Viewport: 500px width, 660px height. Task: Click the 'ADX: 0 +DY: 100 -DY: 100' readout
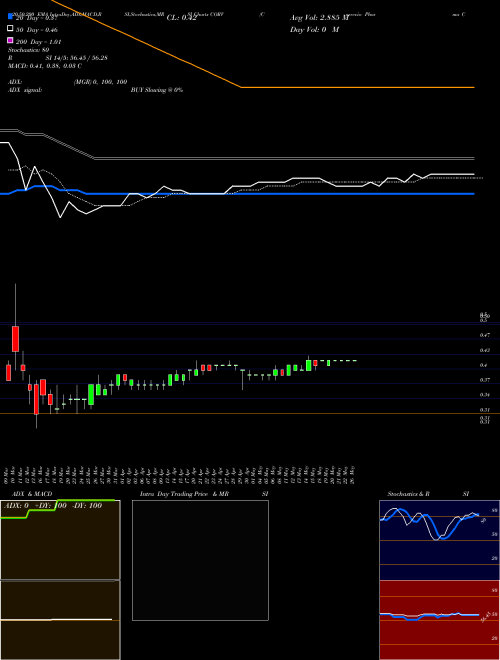point(53,505)
